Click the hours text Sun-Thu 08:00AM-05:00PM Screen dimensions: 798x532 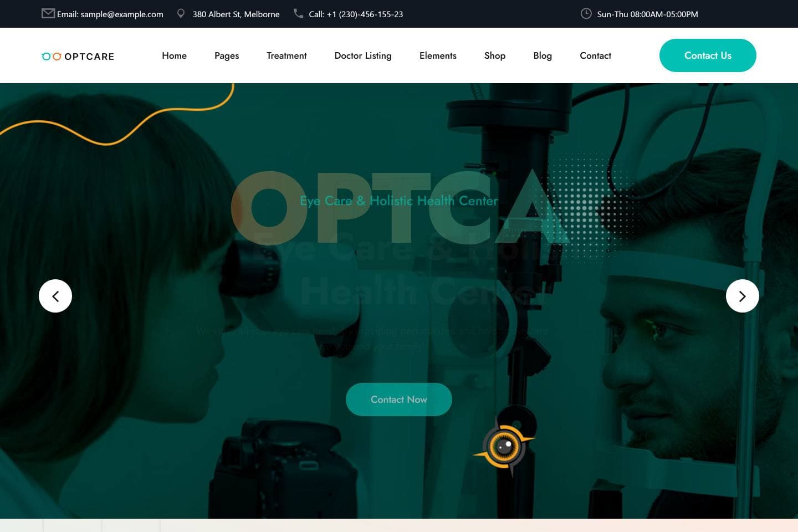coord(647,14)
